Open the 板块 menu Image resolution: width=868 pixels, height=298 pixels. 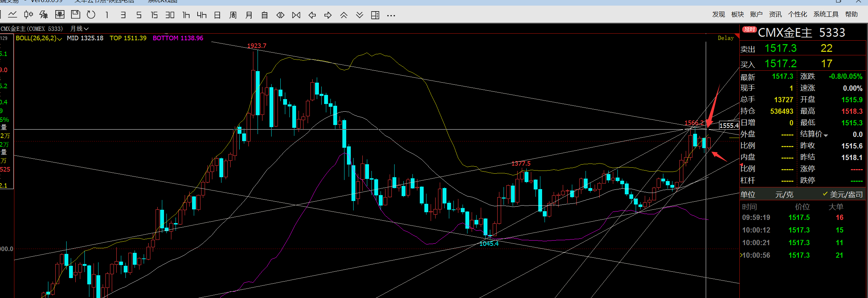pyautogui.click(x=737, y=14)
